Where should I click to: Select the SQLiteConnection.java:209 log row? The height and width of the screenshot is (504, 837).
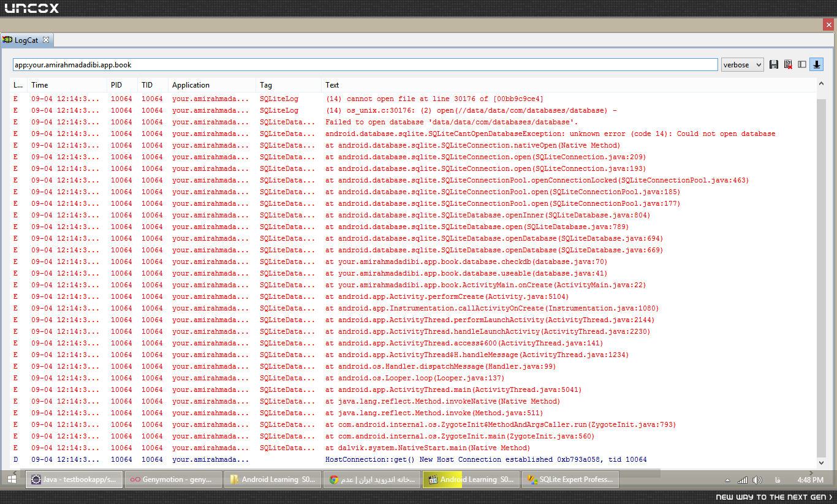click(414, 157)
